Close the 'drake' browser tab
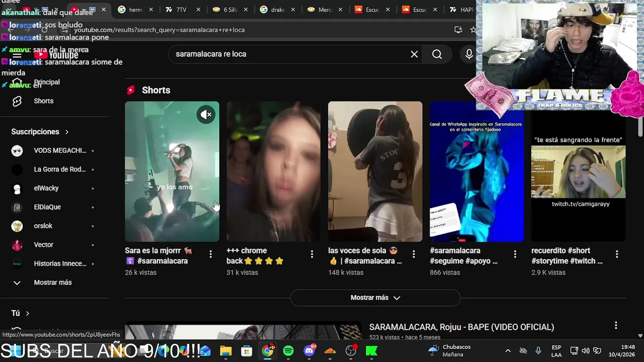This screenshot has width=644, height=362. click(293, 10)
